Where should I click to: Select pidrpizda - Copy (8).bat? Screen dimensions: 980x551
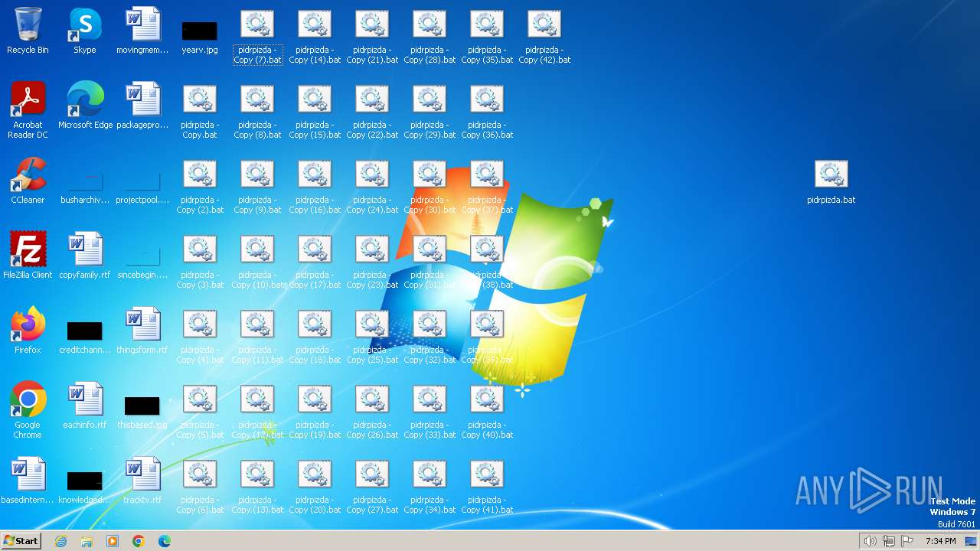(x=257, y=110)
